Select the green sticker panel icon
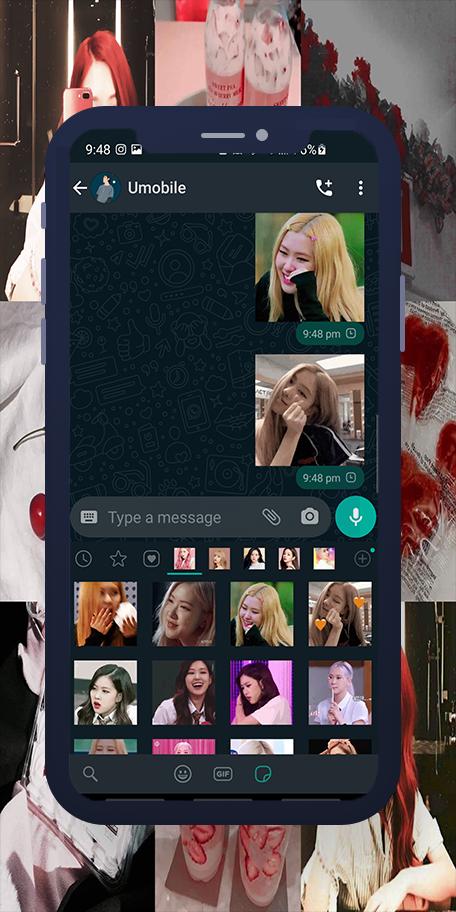The width and height of the screenshot is (456, 912). click(263, 774)
